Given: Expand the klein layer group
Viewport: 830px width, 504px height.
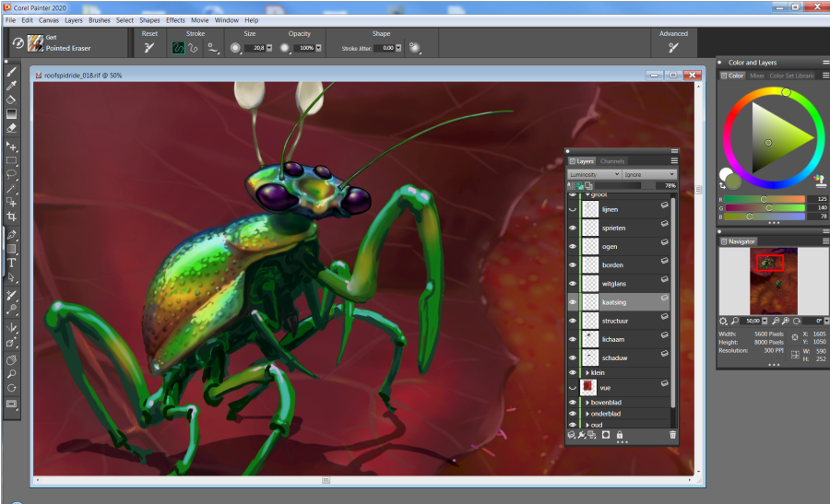Looking at the screenshot, I should (587, 373).
